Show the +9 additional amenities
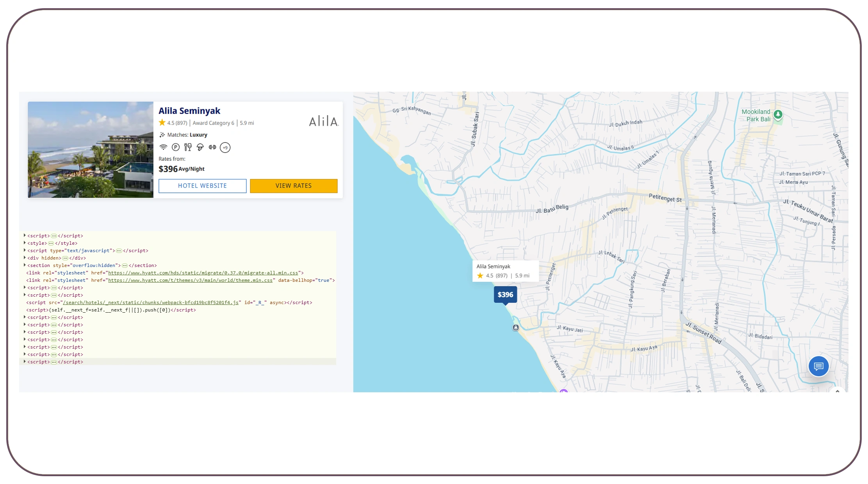 point(225,148)
